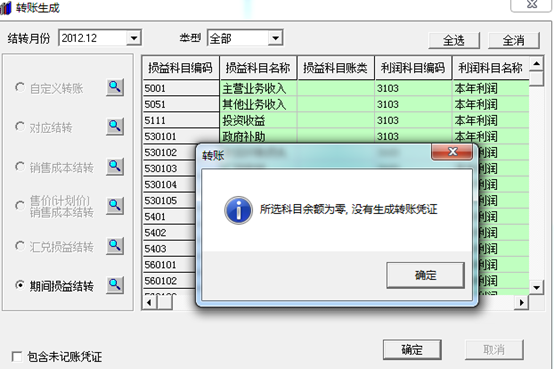Close the 转账 message dialog
Viewport: 555px width, 370px height.
coord(452,152)
